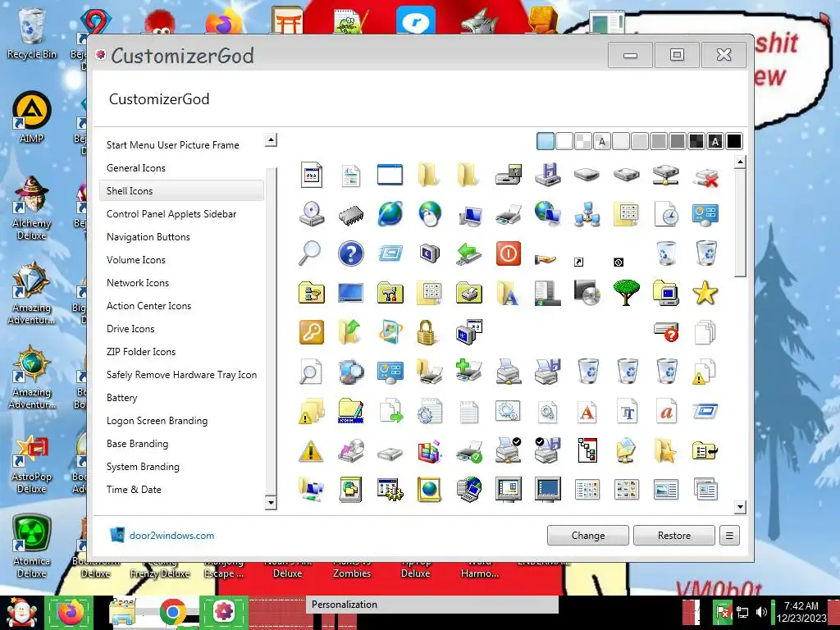
Task: Select the hand holding item sharing icon
Action: 546,259
